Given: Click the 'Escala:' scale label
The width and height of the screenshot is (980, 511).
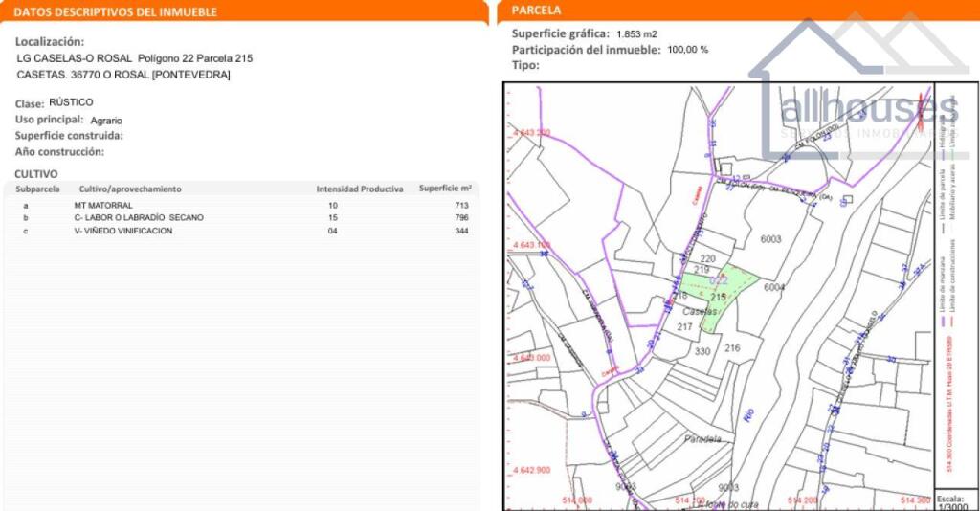Looking at the screenshot, I should click(950, 500).
